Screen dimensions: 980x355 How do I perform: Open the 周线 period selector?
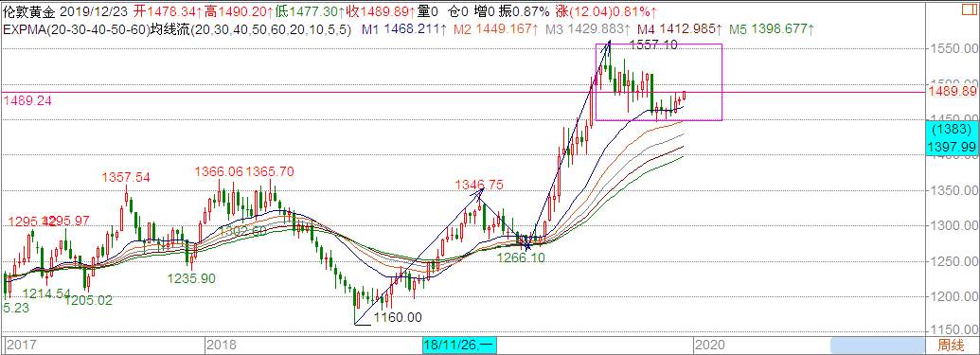tap(952, 345)
